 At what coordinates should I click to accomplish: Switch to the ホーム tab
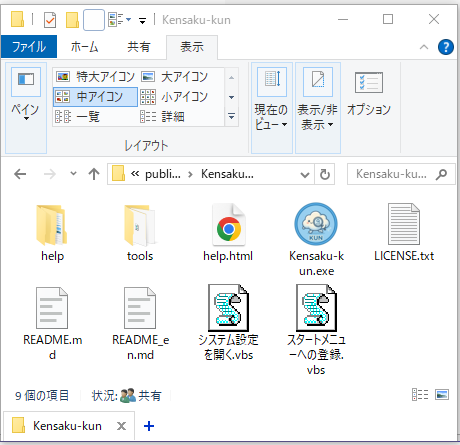(x=85, y=47)
